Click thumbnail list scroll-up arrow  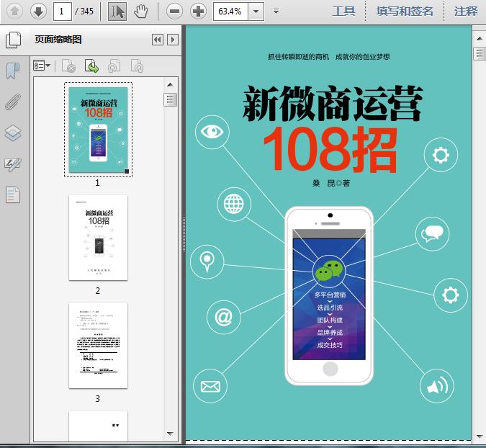coord(170,84)
